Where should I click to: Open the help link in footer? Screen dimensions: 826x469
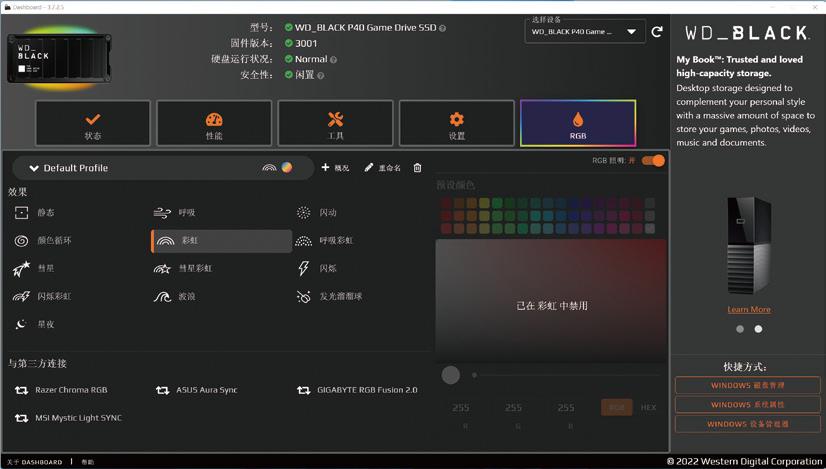[87, 462]
